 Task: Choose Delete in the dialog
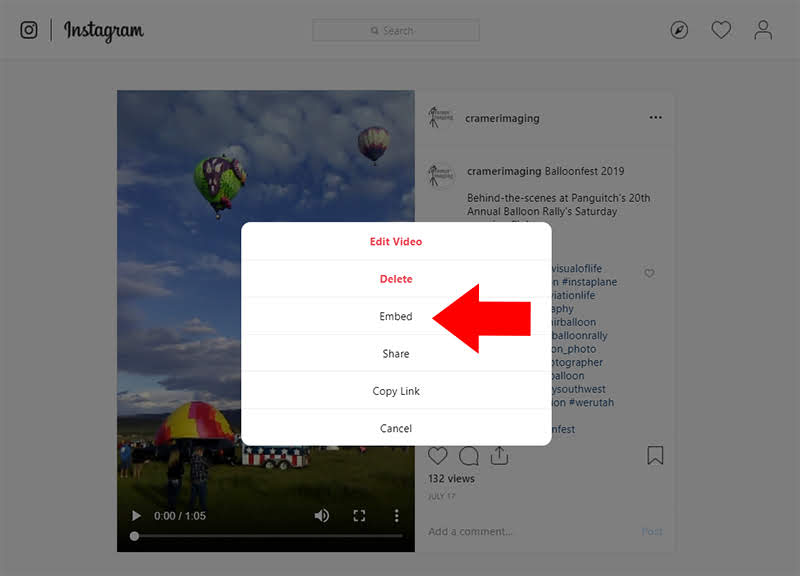pyautogui.click(x=396, y=279)
